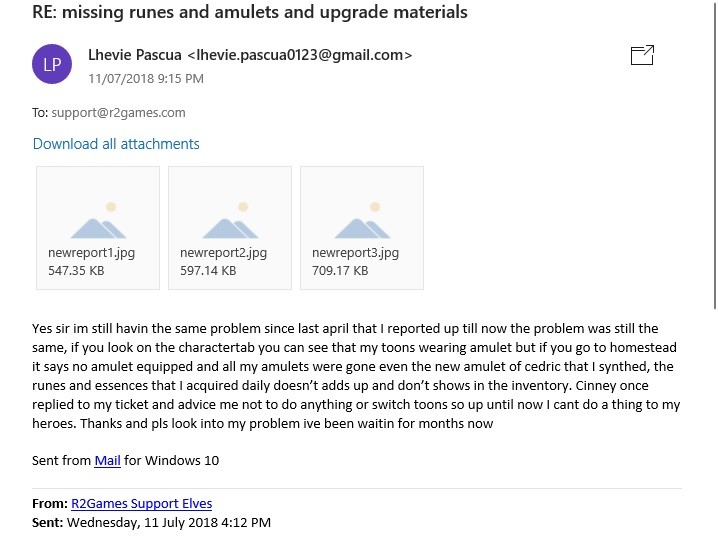Click inside the email body paragraph
Image resolution: width=718 pixels, height=536 pixels.
(350, 376)
